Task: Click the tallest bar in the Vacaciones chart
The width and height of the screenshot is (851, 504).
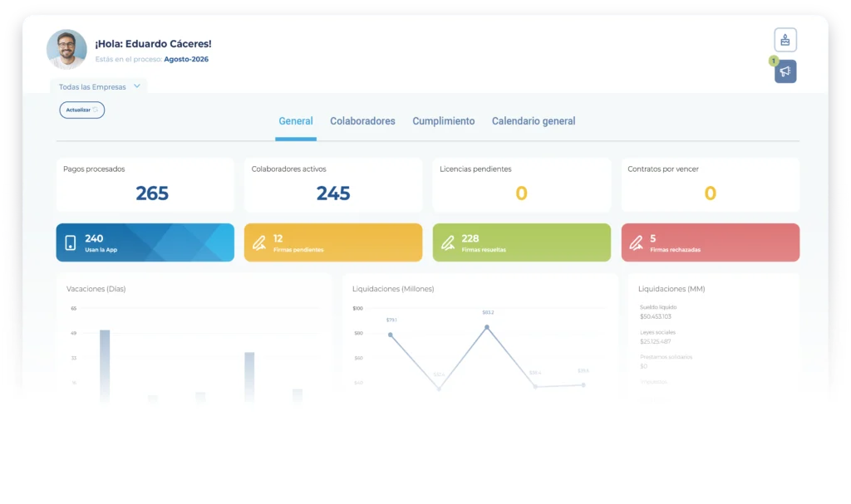Action: tap(105, 365)
